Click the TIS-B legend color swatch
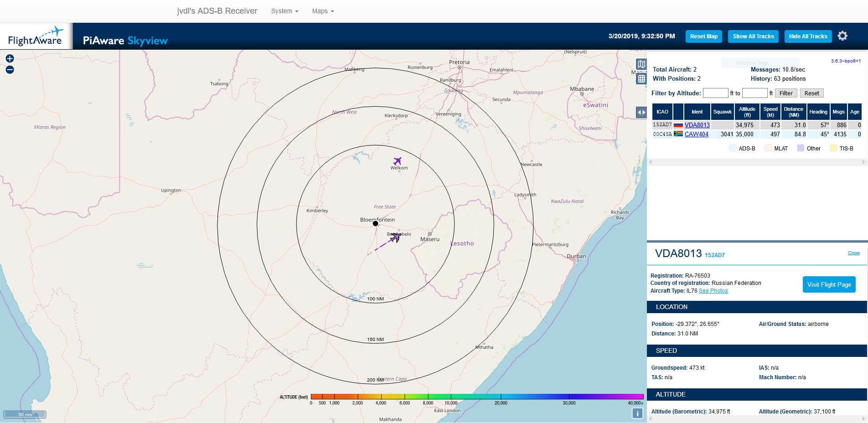 (833, 148)
